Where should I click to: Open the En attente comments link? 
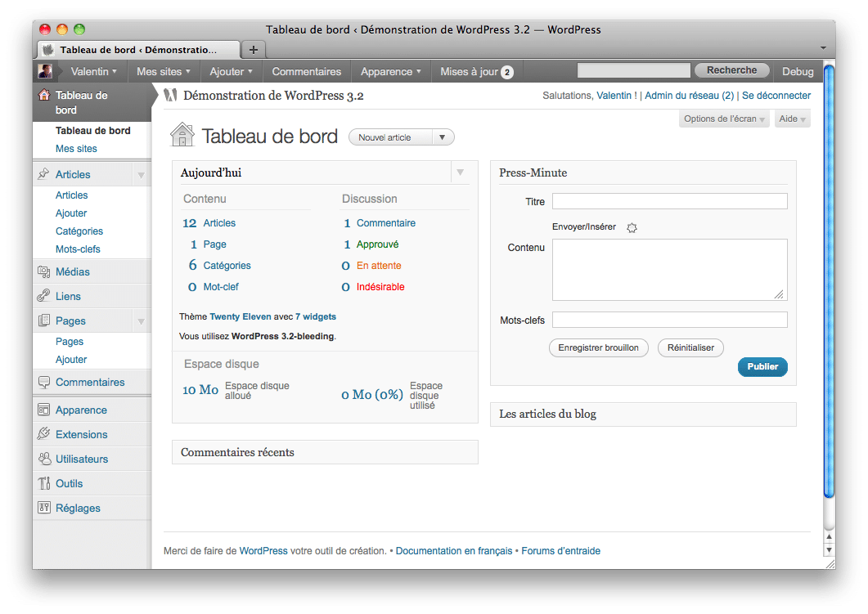click(x=379, y=266)
